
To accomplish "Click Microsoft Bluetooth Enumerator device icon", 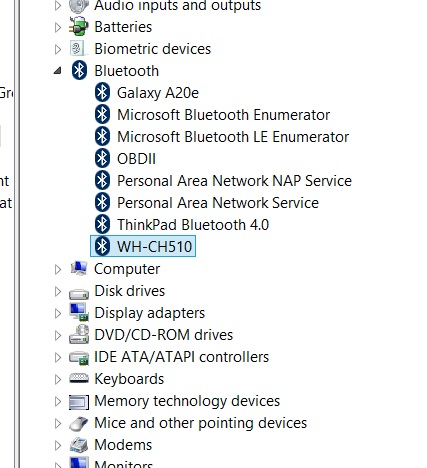I will tap(102, 115).
